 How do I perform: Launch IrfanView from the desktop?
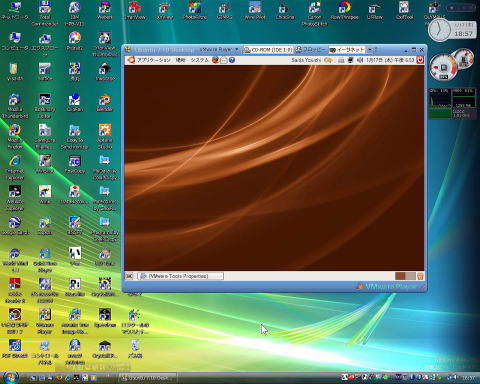click(135, 11)
